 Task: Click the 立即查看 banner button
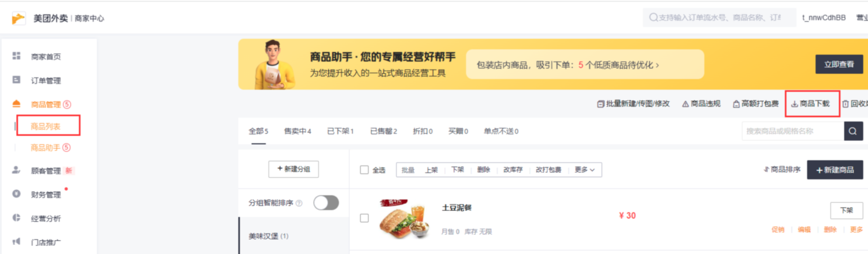coord(839,64)
